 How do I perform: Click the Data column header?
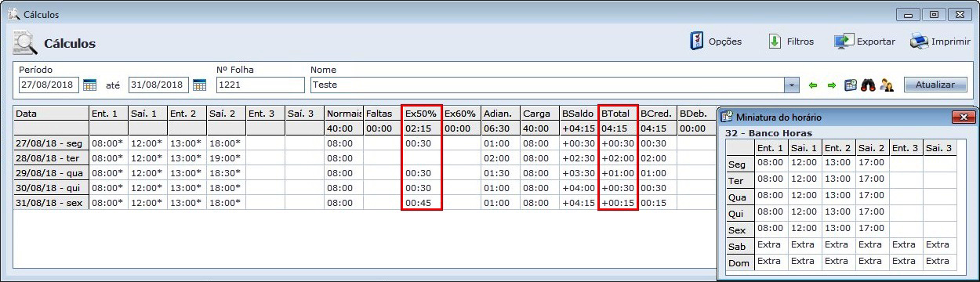tap(51, 114)
